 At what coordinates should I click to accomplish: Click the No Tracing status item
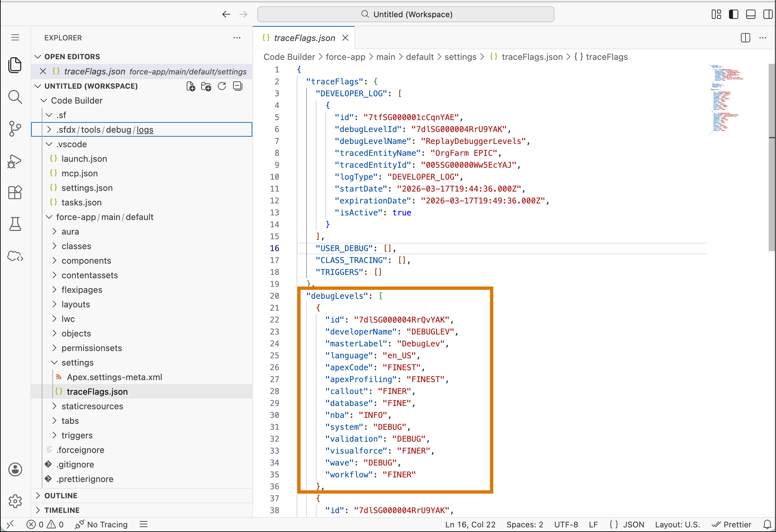(102, 525)
